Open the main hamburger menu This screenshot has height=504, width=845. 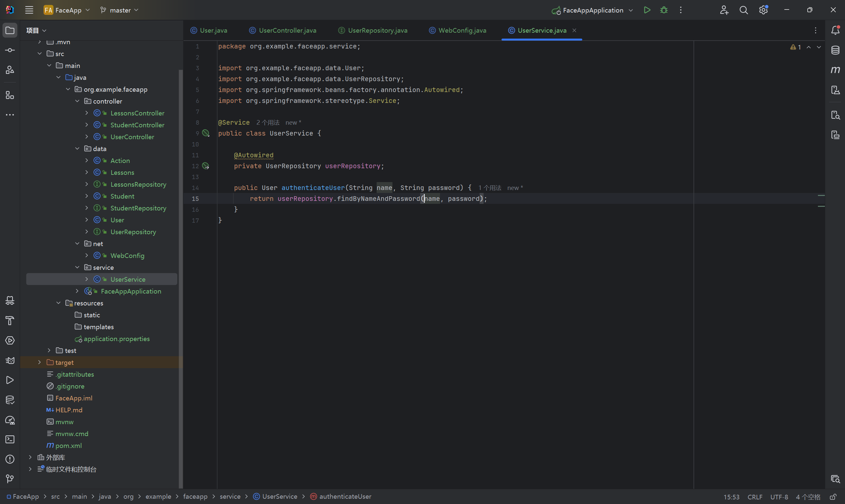pos(29,10)
